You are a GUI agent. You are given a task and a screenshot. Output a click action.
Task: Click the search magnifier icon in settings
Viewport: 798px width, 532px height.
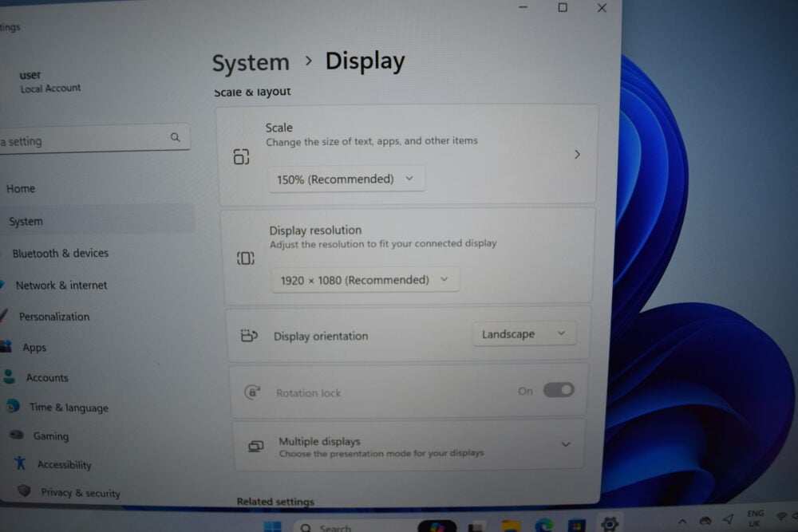pyautogui.click(x=175, y=137)
